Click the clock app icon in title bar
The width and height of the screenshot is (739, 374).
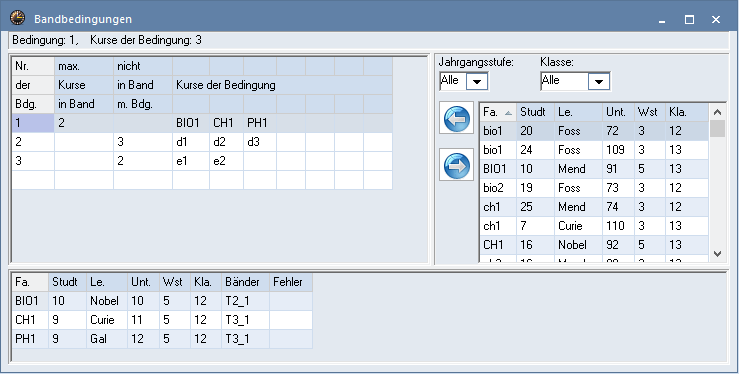[17, 18]
